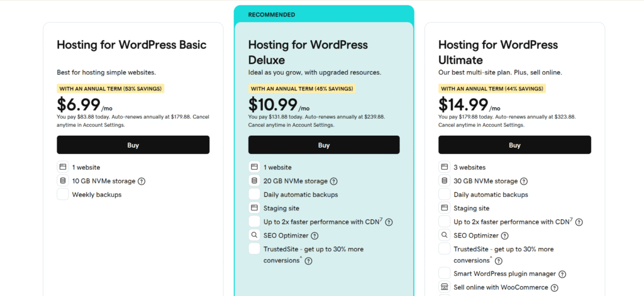
Task: Click browser icon beside 3 websites
Action: click(445, 167)
